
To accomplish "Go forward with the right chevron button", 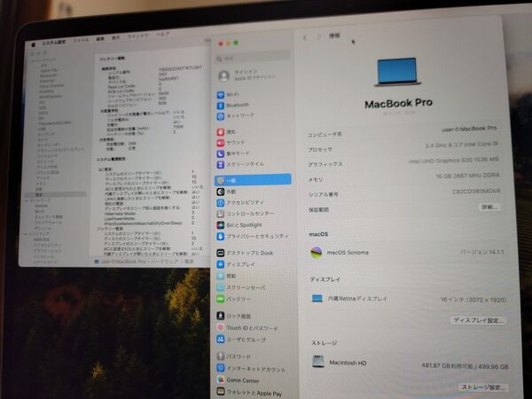I will pyautogui.click(x=318, y=36).
